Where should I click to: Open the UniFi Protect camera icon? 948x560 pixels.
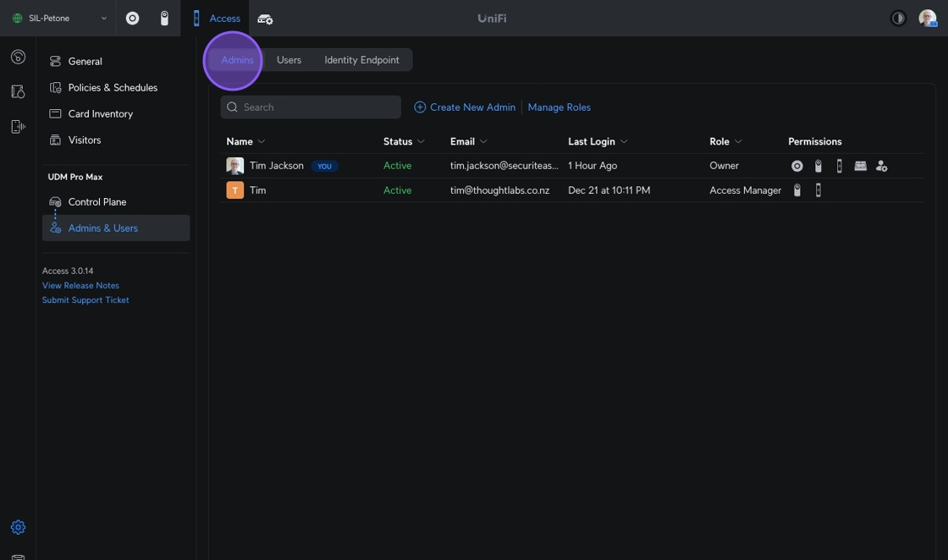(164, 19)
